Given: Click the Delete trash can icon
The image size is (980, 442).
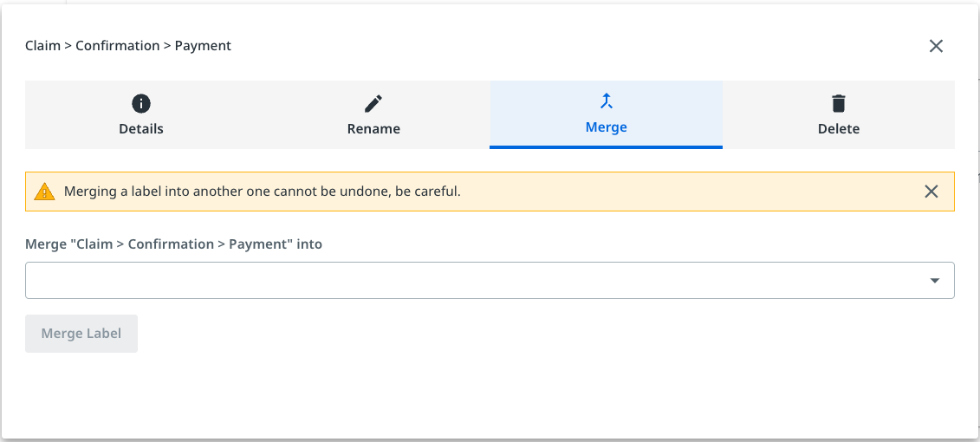Looking at the screenshot, I should coord(838,104).
